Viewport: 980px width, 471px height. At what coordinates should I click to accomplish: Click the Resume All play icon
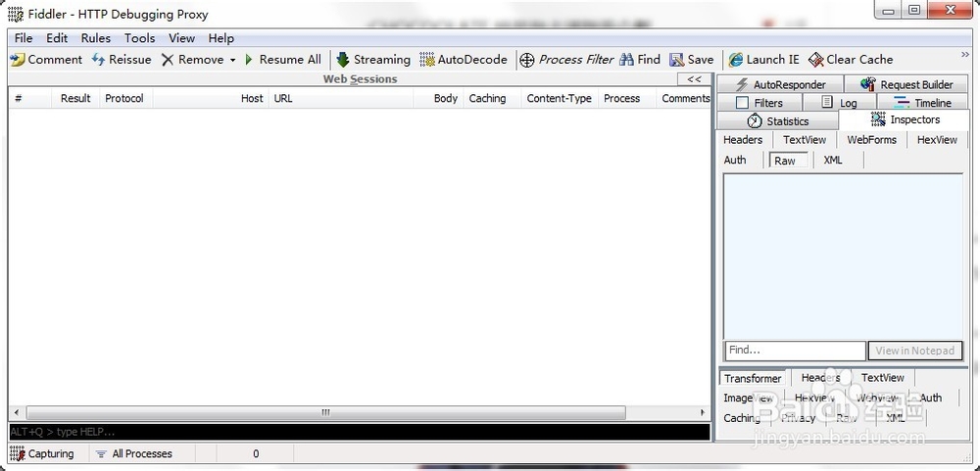(x=249, y=60)
